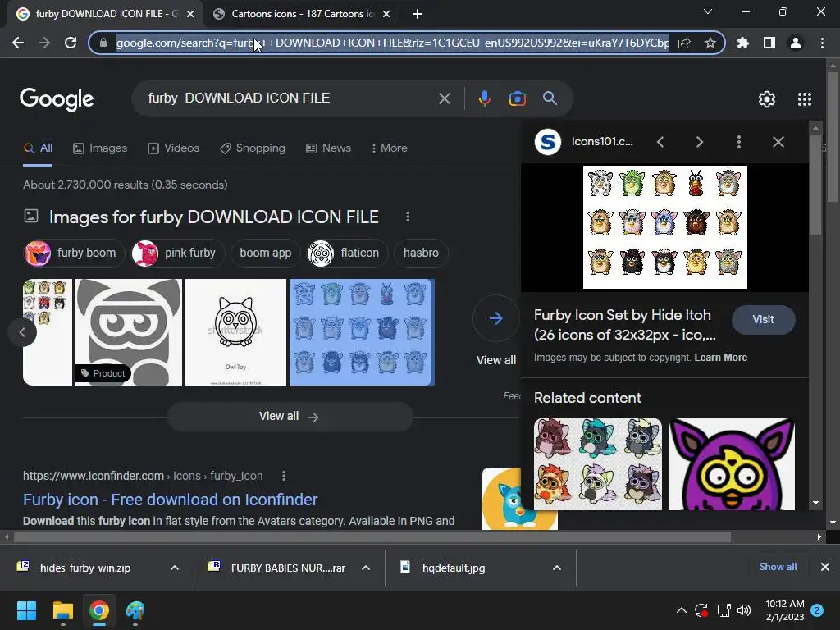Submit search with the magnifier icon
Viewport: 840px width, 630px height.
coord(550,98)
